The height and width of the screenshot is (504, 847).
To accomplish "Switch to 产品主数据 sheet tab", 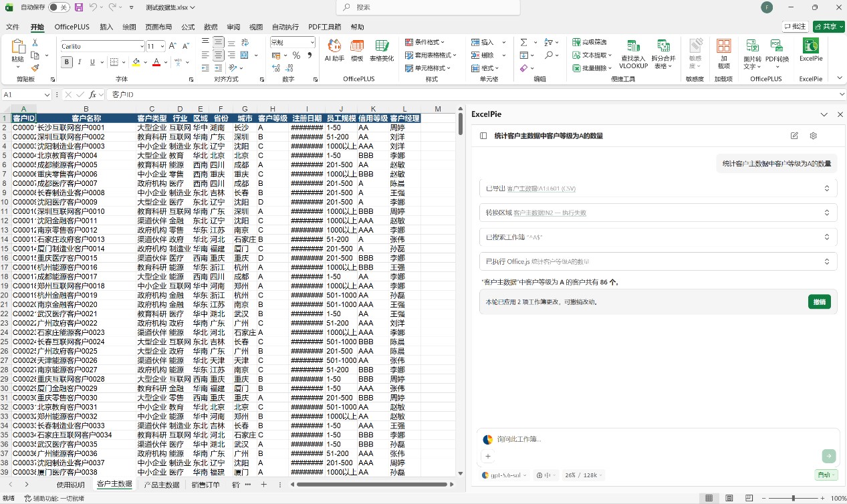I will (x=162, y=485).
